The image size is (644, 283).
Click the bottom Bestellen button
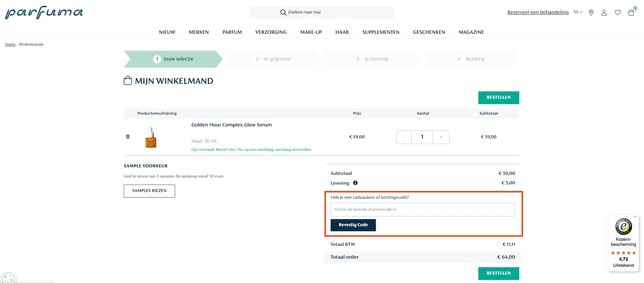pos(499,273)
